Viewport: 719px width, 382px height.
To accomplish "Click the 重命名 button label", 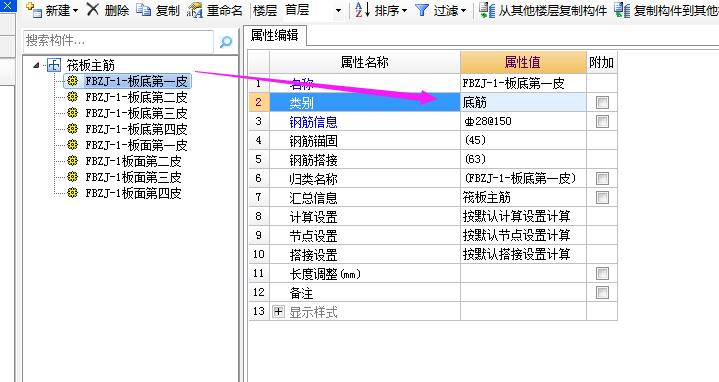I will click(x=225, y=10).
